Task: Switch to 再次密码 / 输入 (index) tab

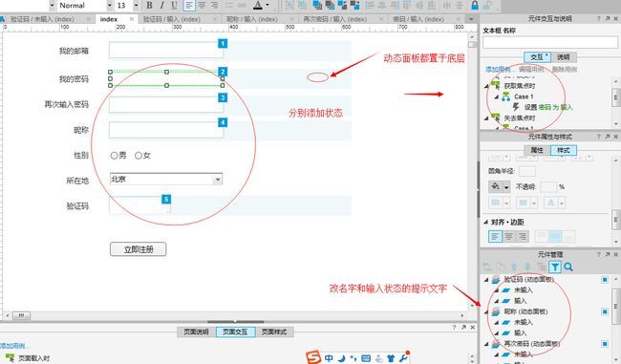Action: tap(335, 19)
